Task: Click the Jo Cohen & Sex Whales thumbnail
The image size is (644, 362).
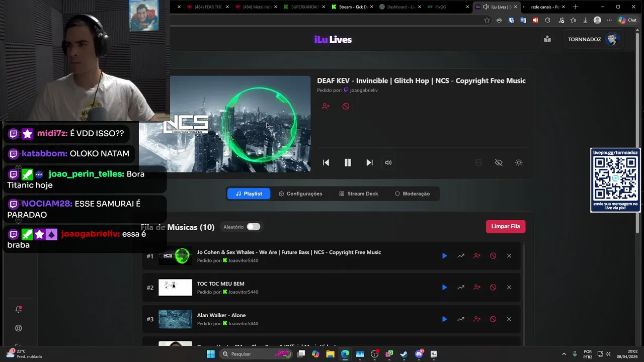Action: 175,256
